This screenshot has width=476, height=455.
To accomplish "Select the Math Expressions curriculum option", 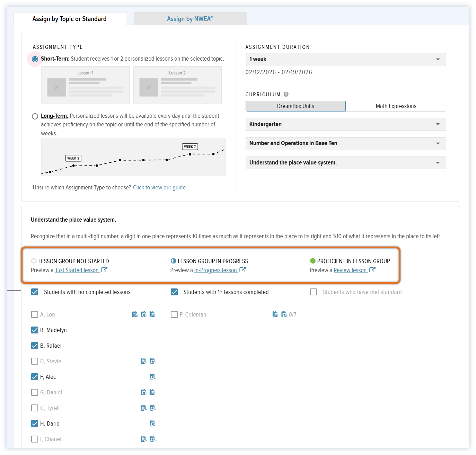I will point(396,106).
